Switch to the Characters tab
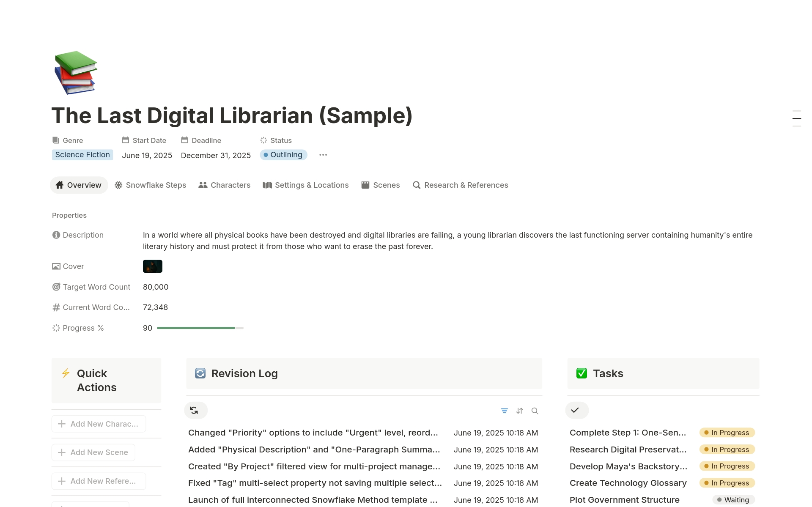This screenshot has height=507, width=812. tap(225, 185)
